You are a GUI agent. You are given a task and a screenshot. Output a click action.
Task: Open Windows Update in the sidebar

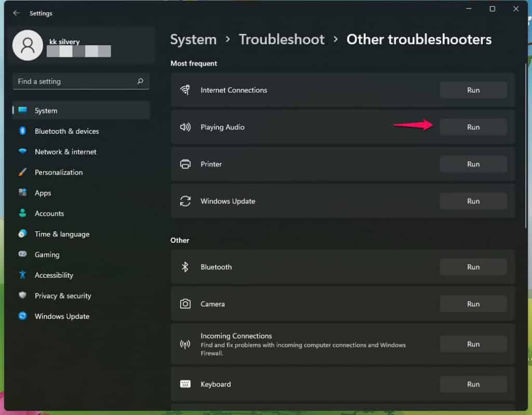(81, 316)
